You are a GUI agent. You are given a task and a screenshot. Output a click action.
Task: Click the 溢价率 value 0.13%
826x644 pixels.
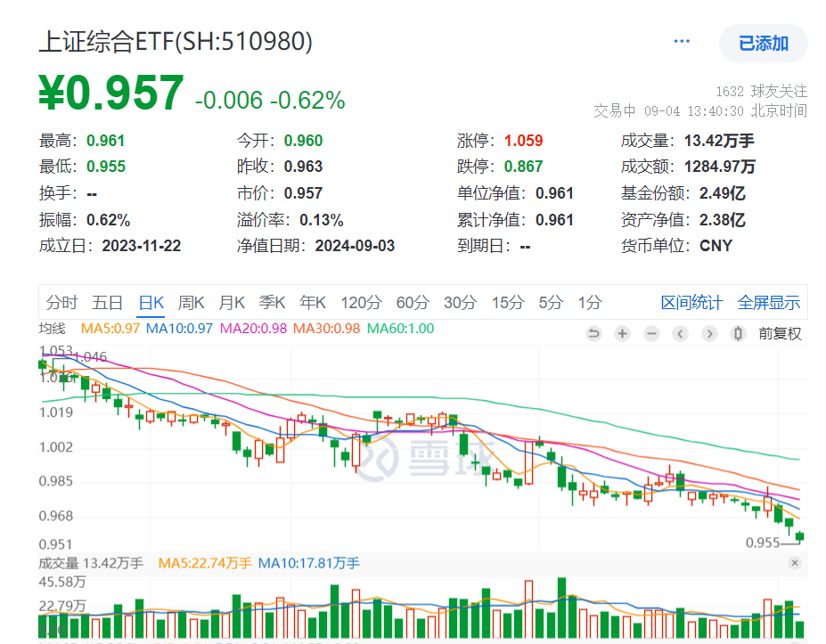[x=322, y=220]
